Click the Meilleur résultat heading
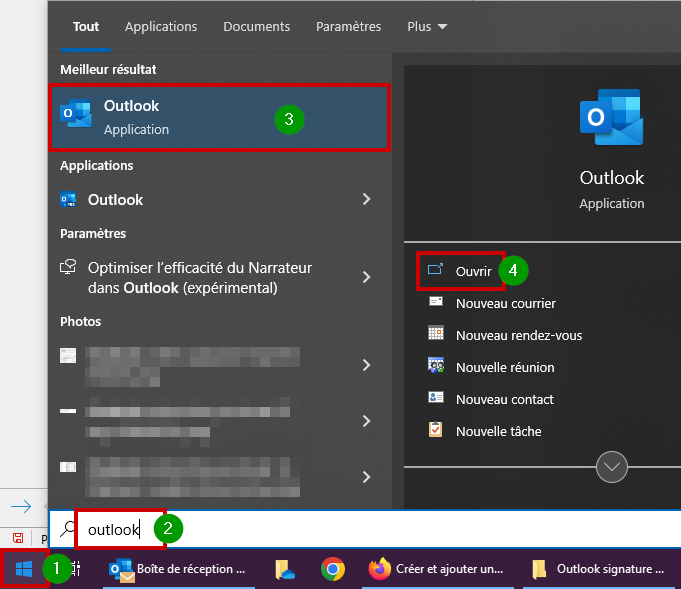 coord(108,69)
